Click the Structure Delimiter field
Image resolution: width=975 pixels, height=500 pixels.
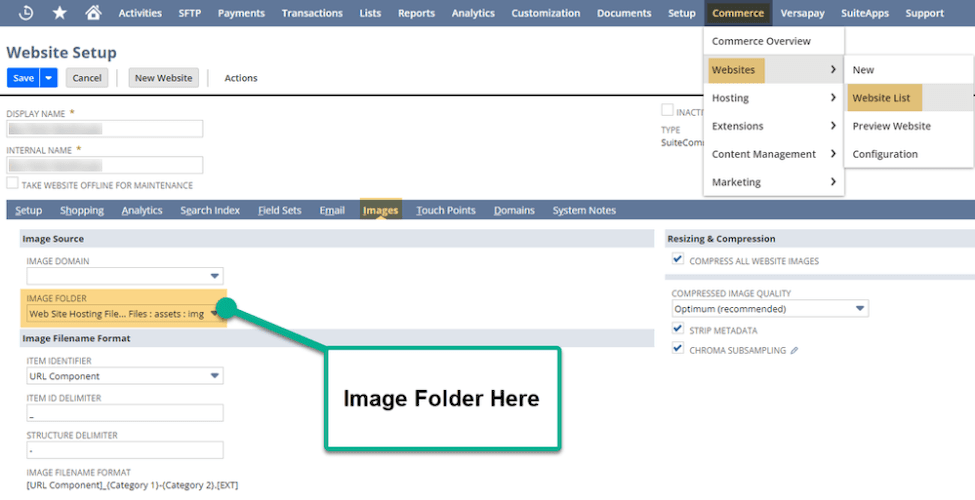coord(125,450)
